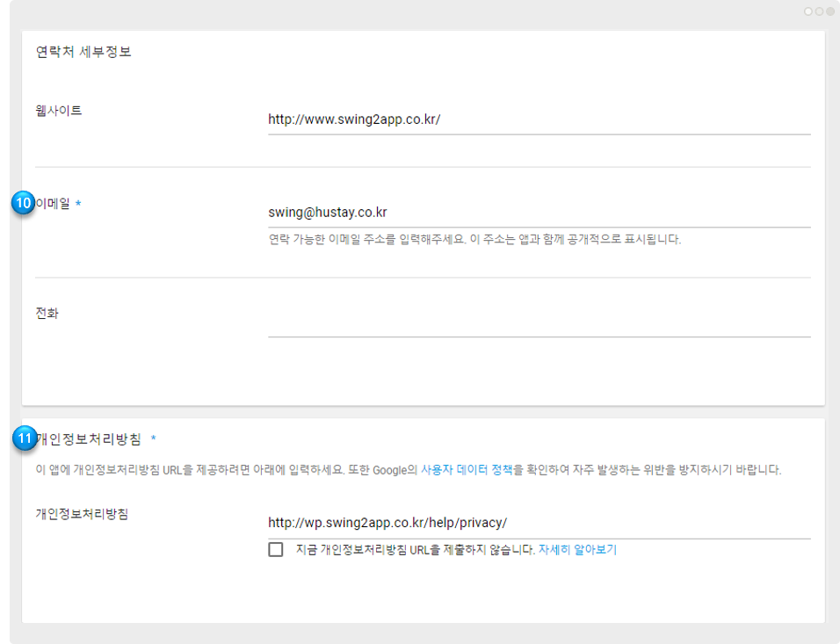Check the box to skip privacy policy URL
Image resolution: width=840 pixels, height=644 pixels.
pyautogui.click(x=276, y=550)
